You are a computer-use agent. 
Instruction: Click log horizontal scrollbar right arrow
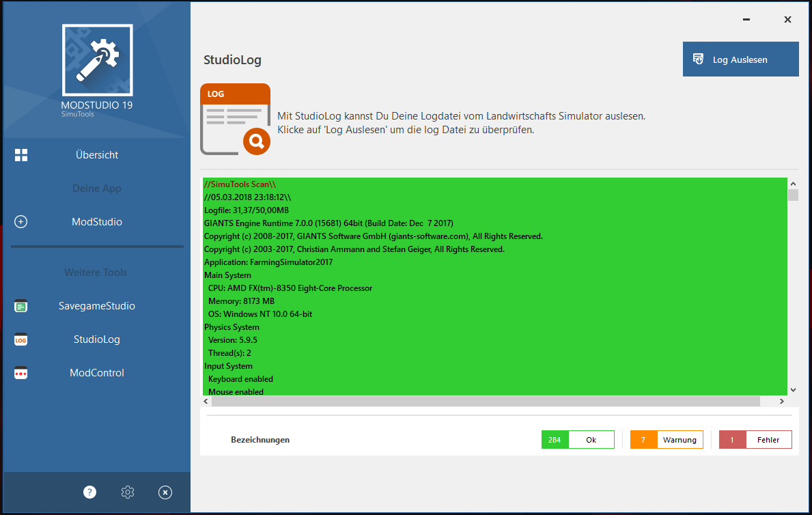tap(781, 402)
